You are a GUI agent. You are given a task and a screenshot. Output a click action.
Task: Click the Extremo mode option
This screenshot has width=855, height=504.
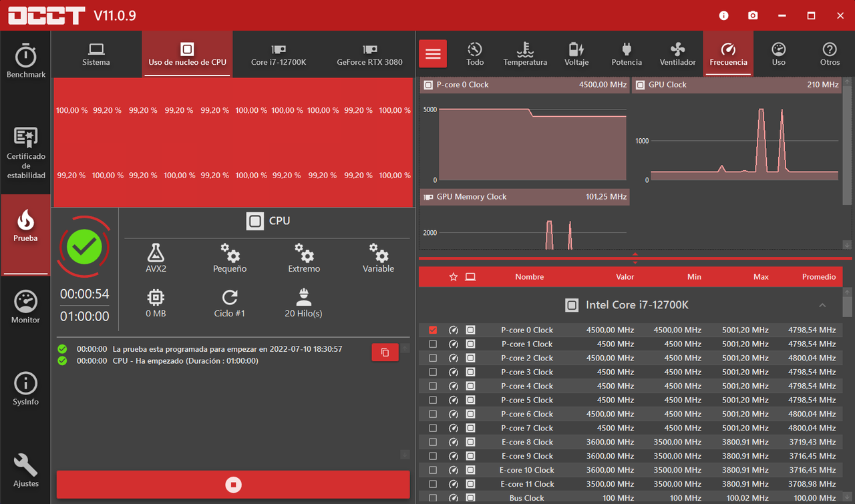point(304,258)
